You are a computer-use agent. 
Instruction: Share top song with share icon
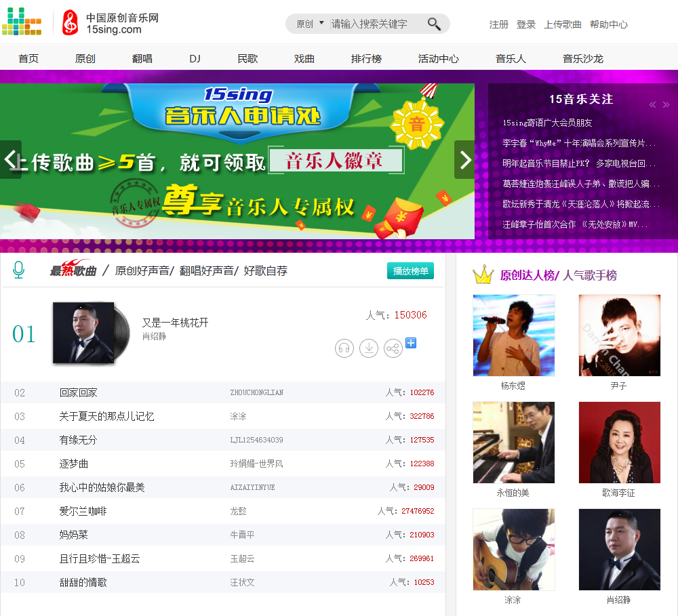(393, 348)
